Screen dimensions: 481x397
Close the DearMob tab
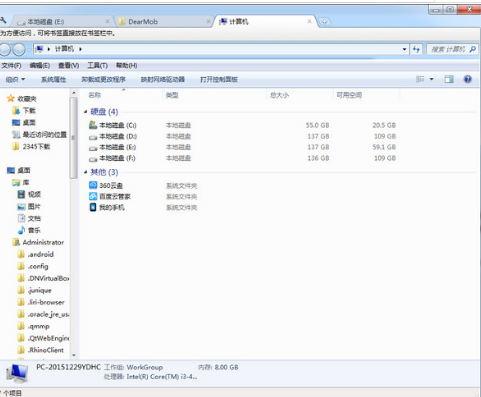pyautogui.click(x=208, y=21)
